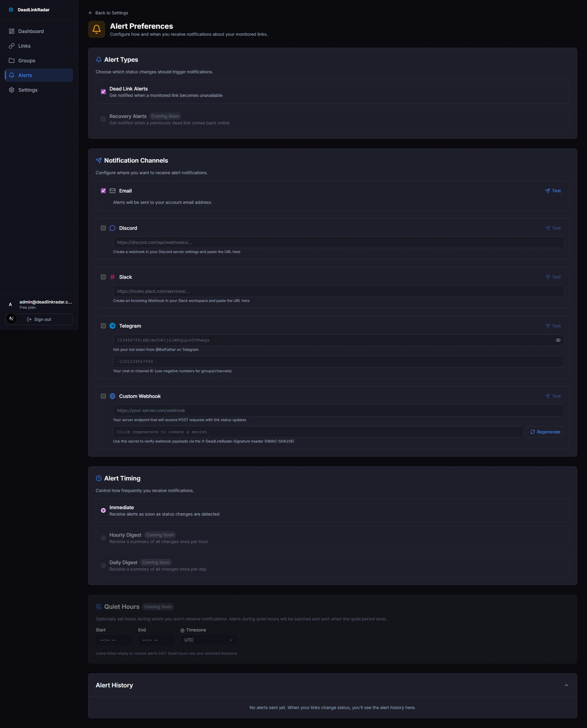Click the Slack webhook URL field
587x728 pixels.
point(338,291)
